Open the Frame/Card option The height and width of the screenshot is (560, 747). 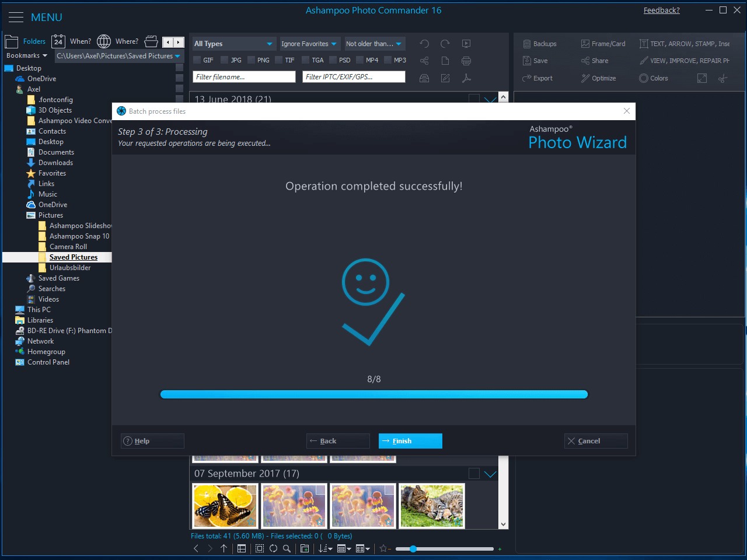603,44
